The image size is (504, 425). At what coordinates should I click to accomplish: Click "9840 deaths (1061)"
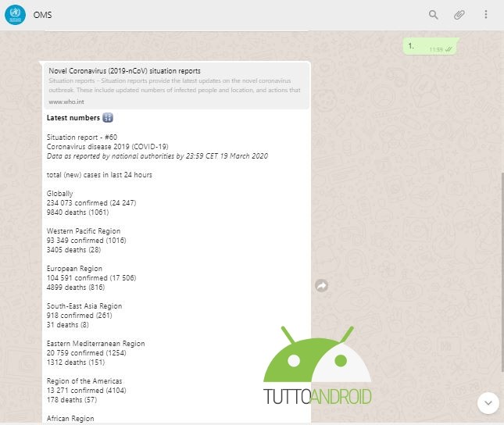point(78,212)
